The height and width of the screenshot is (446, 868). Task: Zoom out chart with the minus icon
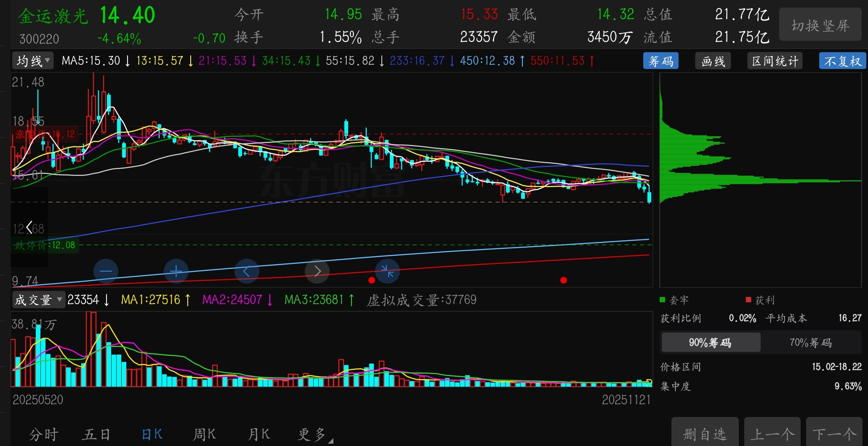coord(106,271)
